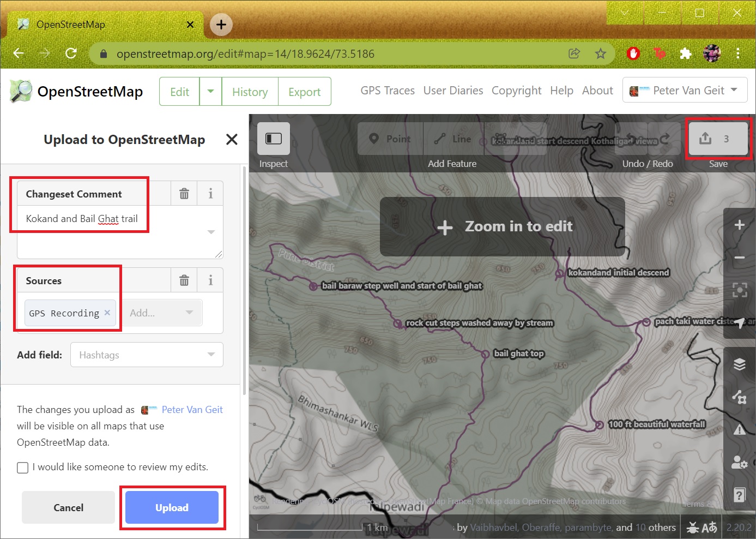Reload the current page
Viewport: 756px width, 539px height.
(x=71, y=53)
